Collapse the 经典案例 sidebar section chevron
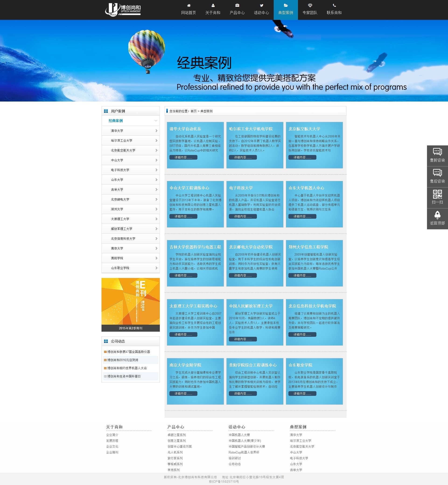Viewport: 448px width, 485px height. (156, 121)
